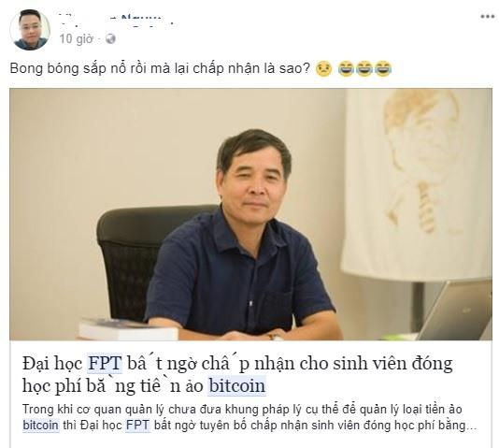This screenshot has width=499, height=448.
Task: Click highlighted 'bitcoin' in the description
Action: point(40,426)
